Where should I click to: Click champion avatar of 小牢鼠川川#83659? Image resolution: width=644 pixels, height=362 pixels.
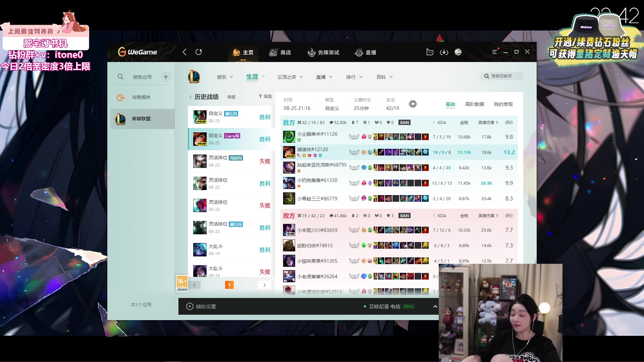pyautogui.click(x=289, y=230)
